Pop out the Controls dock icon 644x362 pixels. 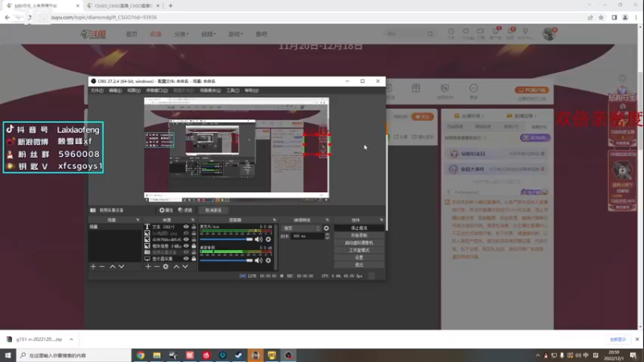382,220
